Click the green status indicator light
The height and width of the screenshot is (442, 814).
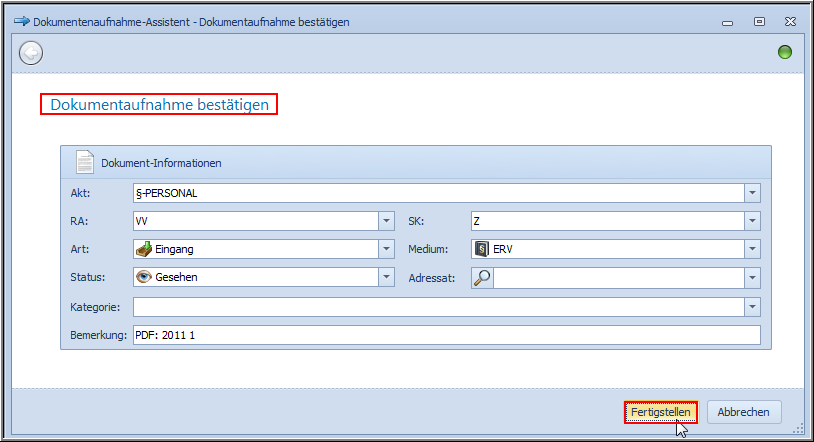[x=785, y=53]
